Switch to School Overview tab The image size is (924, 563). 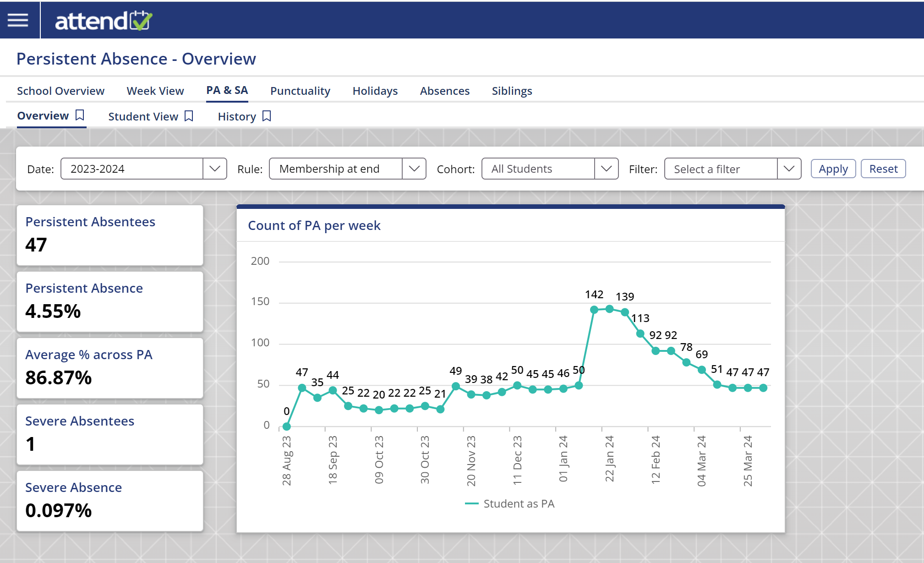click(x=60, y=91)
